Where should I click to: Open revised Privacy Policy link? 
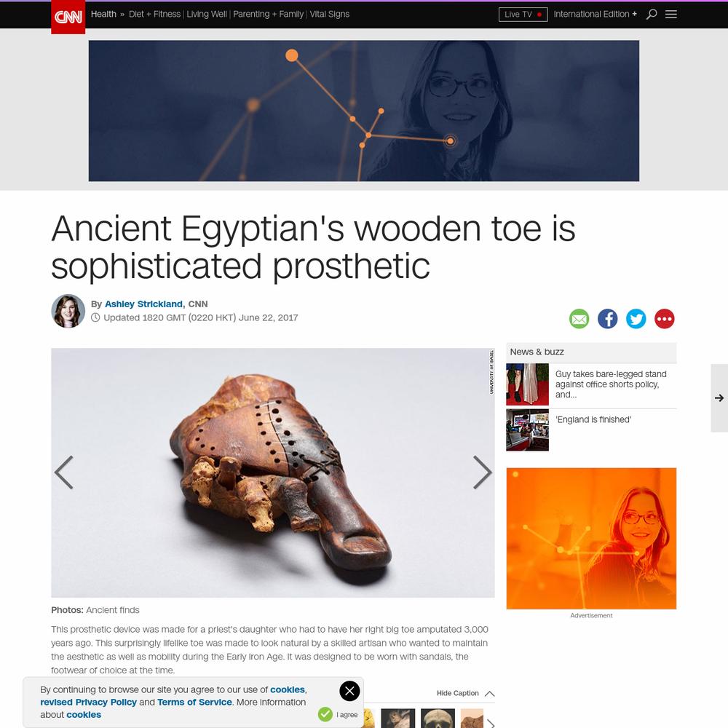(88, 702)
